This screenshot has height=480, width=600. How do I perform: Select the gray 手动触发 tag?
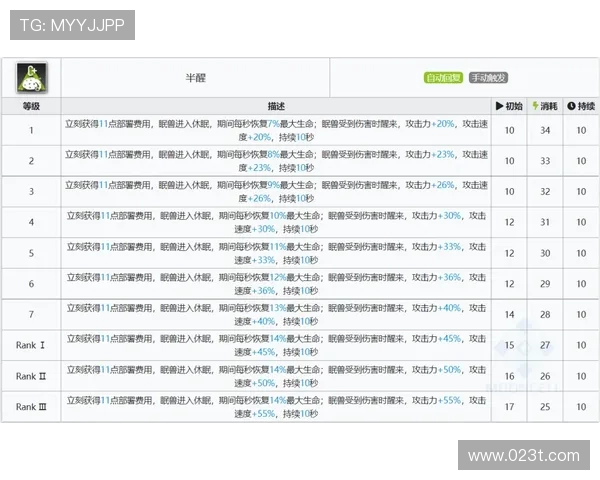coord(488,78)
